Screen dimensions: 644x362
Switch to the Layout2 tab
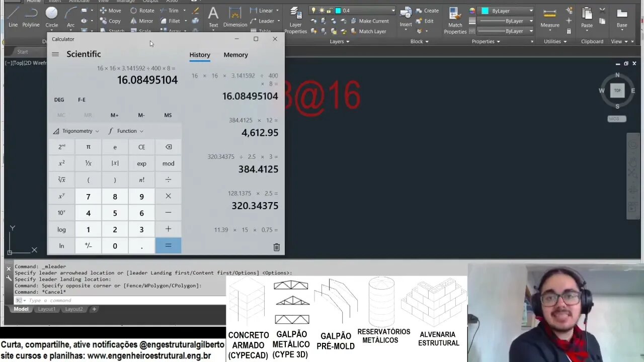74,309
